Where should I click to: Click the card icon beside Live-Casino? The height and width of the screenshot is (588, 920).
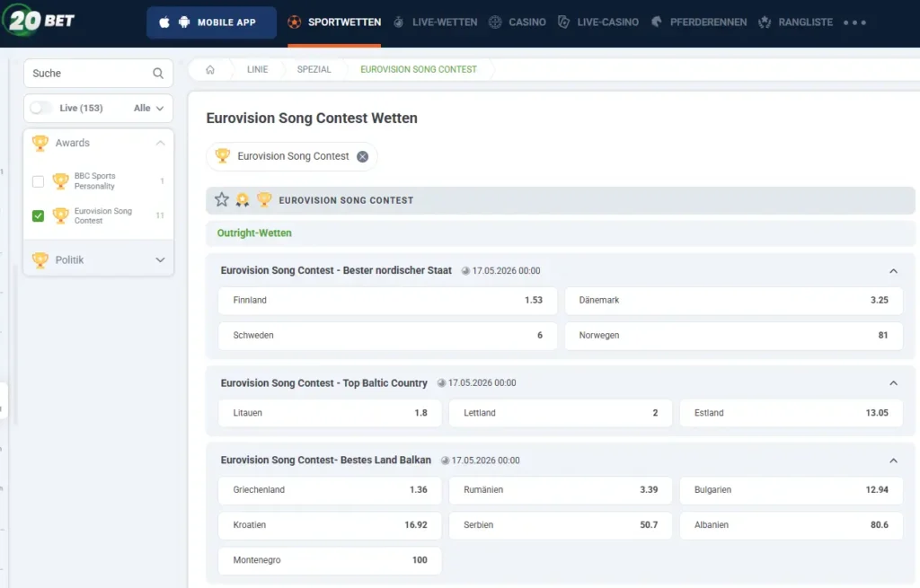click(564, 22)
